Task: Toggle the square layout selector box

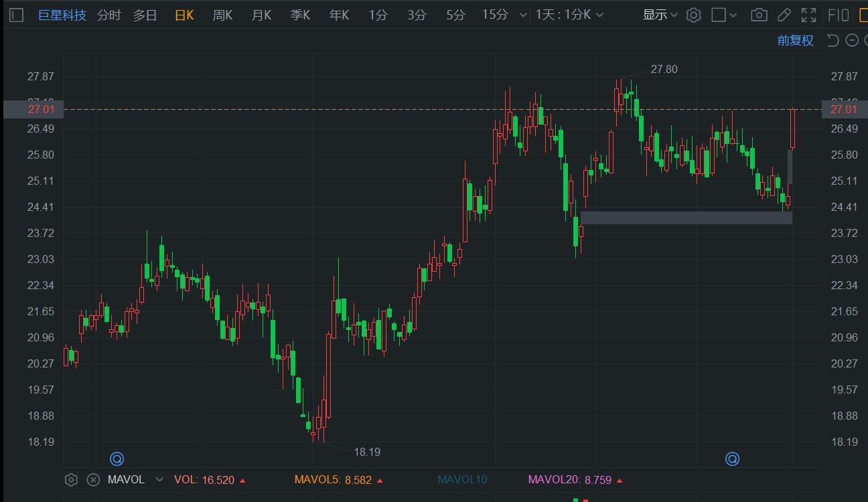Action: [x=719, y=15]
